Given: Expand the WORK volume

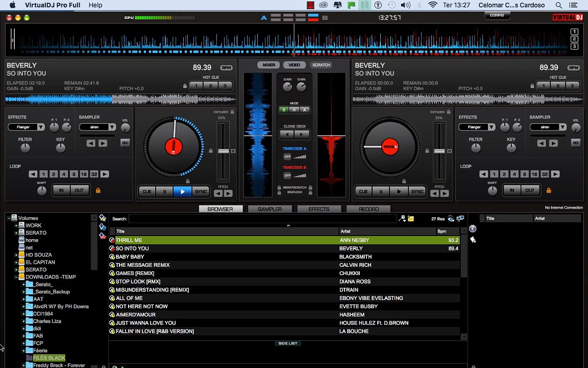Looking at the screenshot, I should tap(16, 226).
